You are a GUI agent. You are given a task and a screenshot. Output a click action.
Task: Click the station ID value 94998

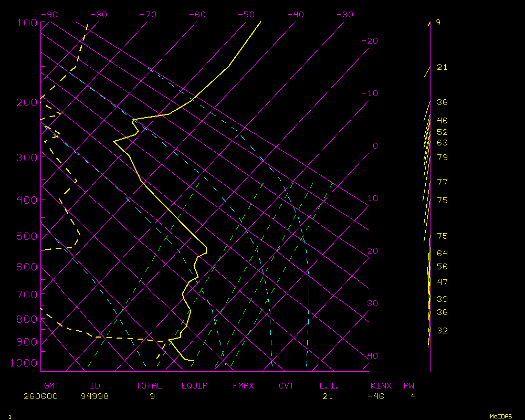pyautogui.click(x=94, y=396)
